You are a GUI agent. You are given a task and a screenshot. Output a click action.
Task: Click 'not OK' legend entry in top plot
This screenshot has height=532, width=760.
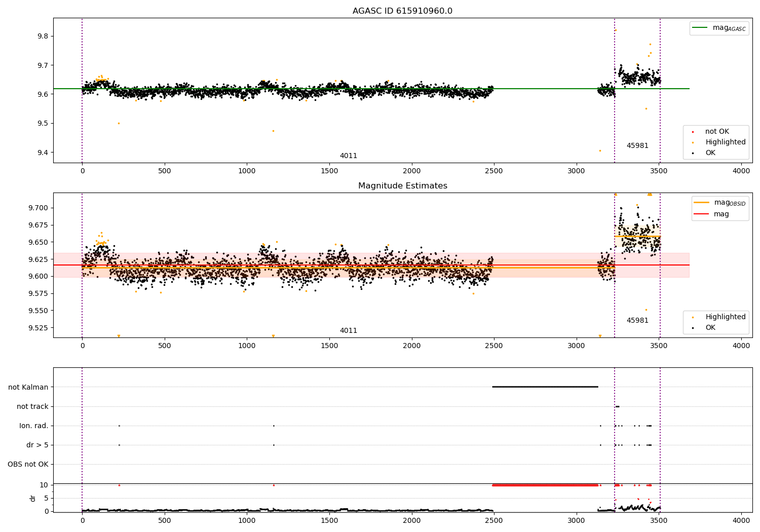[x=716, y=132]
